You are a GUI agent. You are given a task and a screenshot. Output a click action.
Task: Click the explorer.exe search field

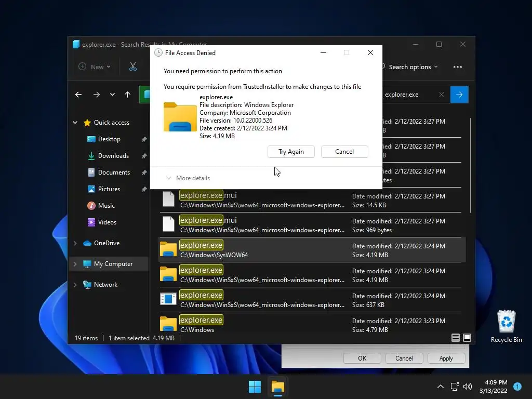point(409,95)
